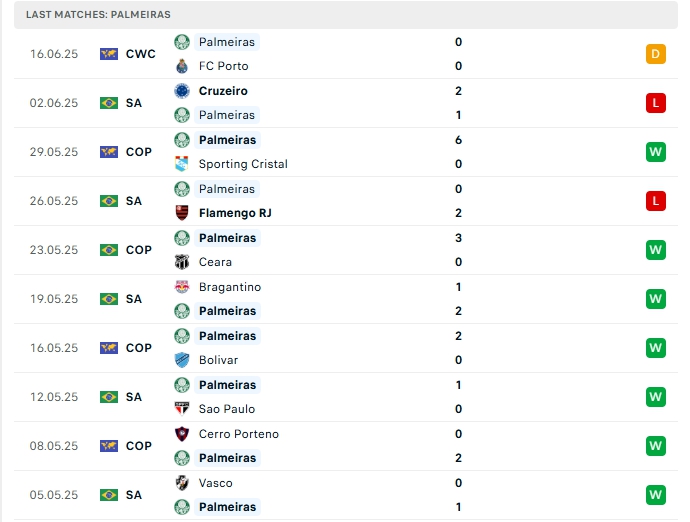Click the red L badge for Cruzeiro match

[x=656, y=103]
